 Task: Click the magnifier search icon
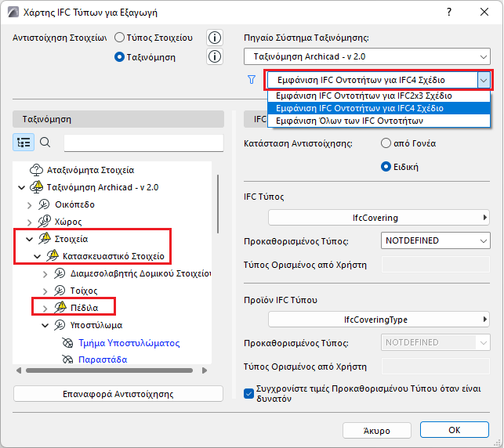45,143
